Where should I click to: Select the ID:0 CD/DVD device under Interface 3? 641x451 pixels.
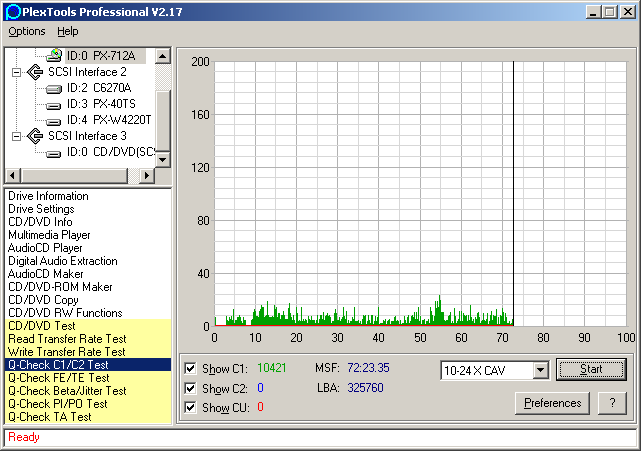point(111,152)
